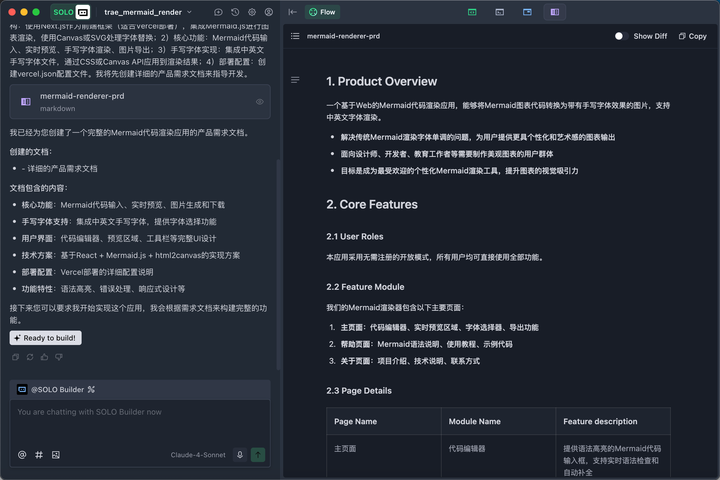720x480 pixels.
Task: Toggle eye icon on mermaid-renderer-prd card
Action: pos(260,102)
